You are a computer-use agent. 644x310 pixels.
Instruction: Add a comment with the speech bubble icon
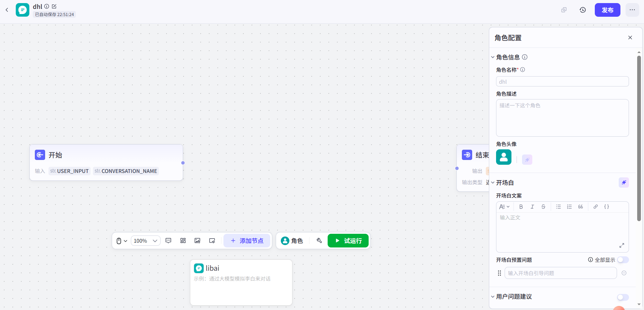coord(168,241)
